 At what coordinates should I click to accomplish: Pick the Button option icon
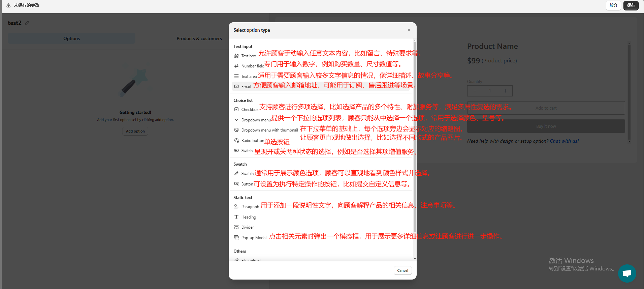pyautogui.click(x=236, y=184)
